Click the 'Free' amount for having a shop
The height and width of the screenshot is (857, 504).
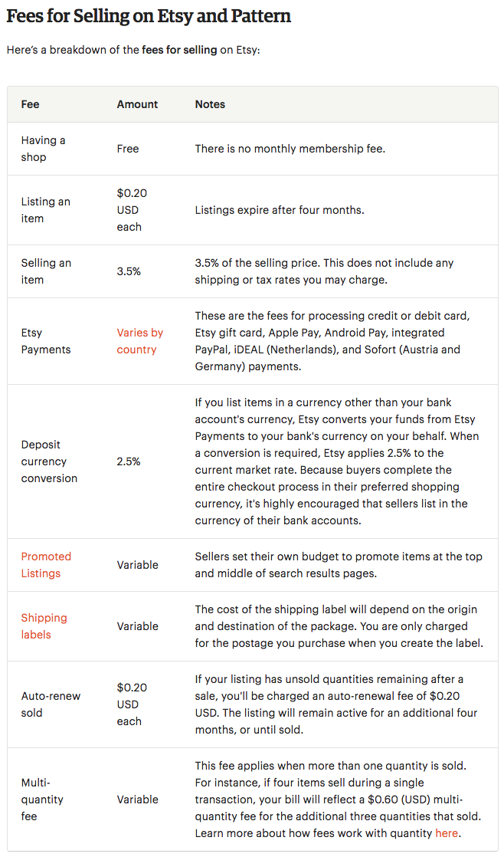128,149
